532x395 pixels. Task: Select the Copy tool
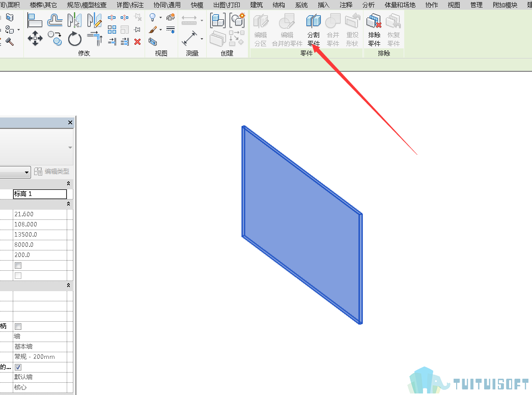point(54,38)
